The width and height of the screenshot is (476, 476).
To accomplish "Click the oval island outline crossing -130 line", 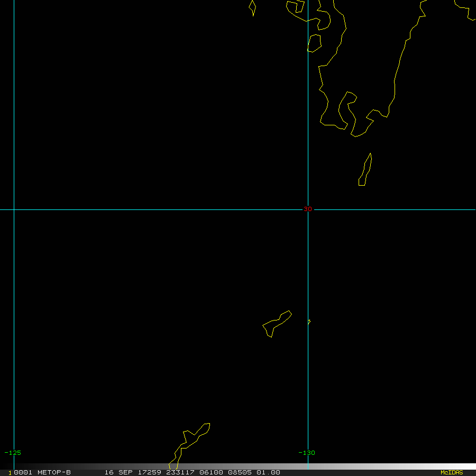I will [x=315, y=43].
